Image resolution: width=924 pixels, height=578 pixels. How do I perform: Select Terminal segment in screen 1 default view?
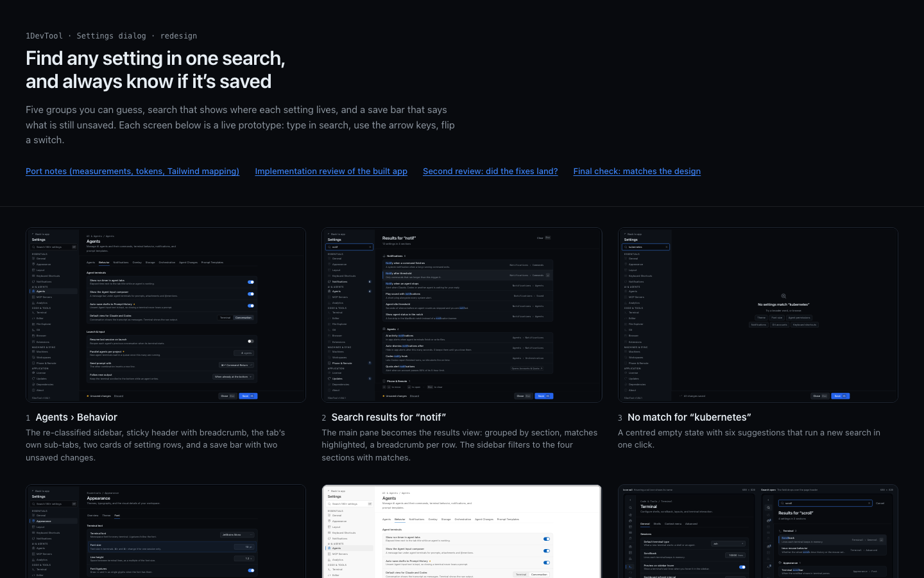pos(225,317)
